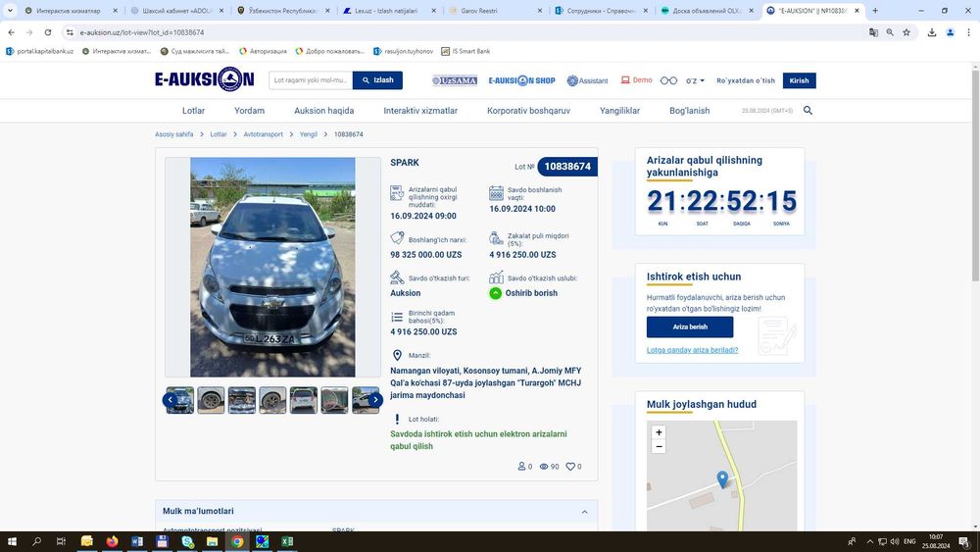Open the tab search dropdown arrow
This screenshot has width=980, height=552.
click(x=10, y=11)
